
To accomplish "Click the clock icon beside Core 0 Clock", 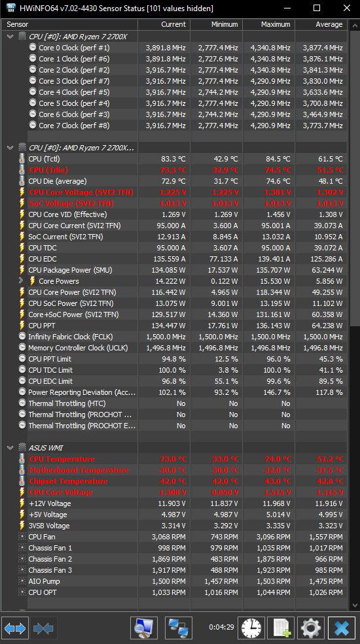I will coord(33,47).
